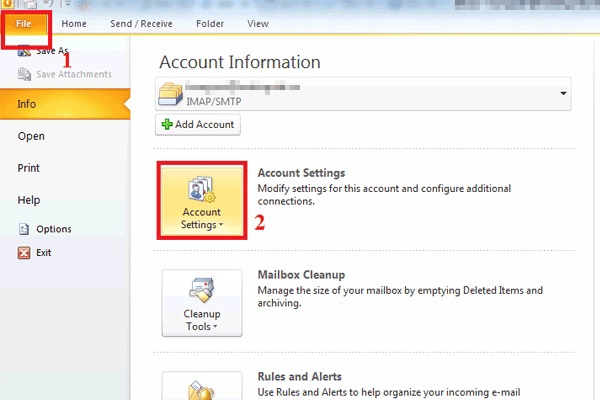
Task: Open the Cleanup Tools dropdown button
Action: click(x=202, y=303)
